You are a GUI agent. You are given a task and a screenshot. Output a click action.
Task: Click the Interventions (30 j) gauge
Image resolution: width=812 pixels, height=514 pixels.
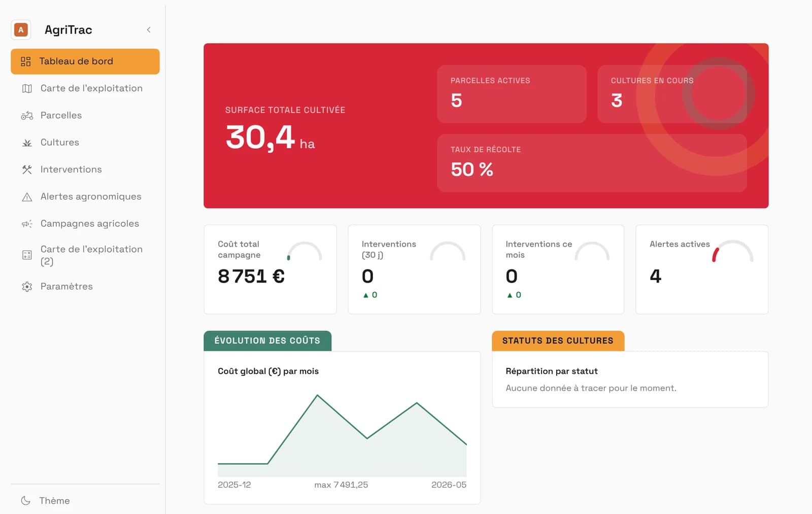point(448,251)
